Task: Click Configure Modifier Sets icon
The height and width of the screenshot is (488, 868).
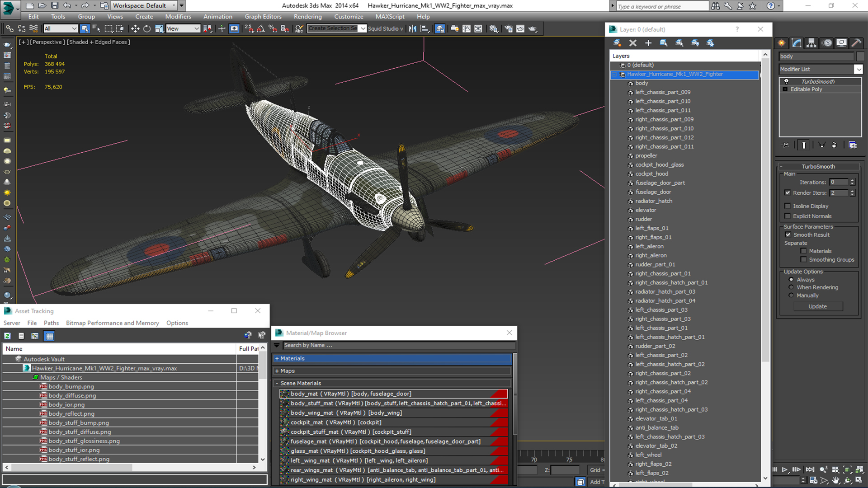Action: (853, 145)
